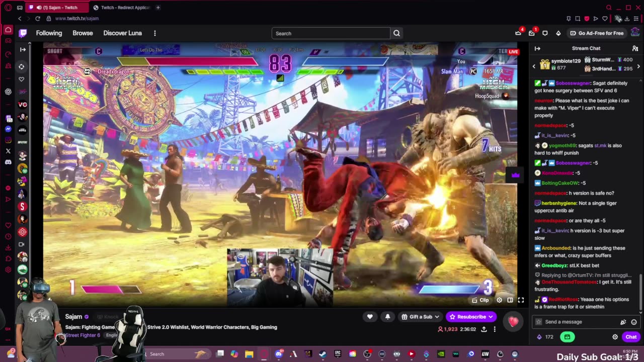Reload the page with refresh button
This screenshot has width=644, height=362.
point(37,19)
